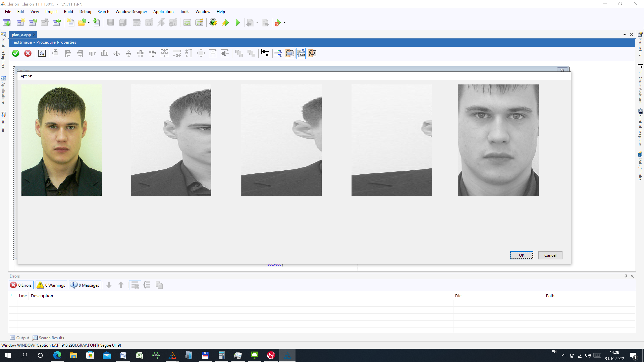Accept changes with the green checkmark icon
The height and width of the screenshot is (362, 644).
coord(16,53)
